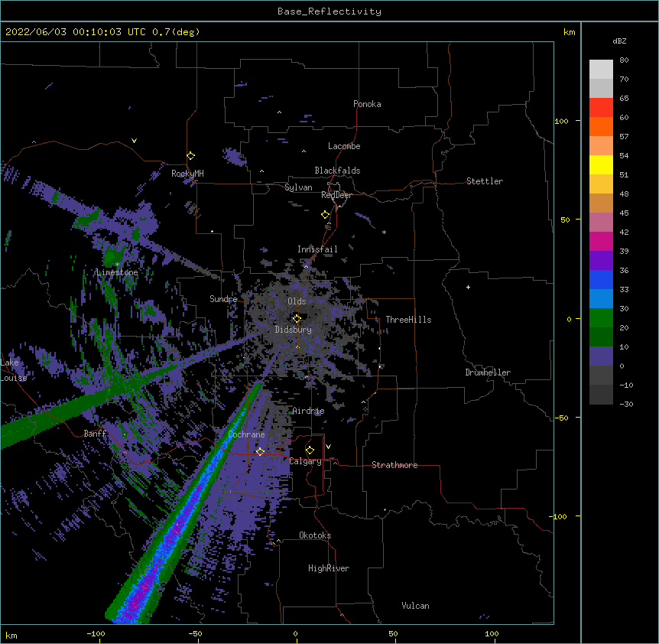Click the km unit label at the top right
This screenshot has height=644, width=659.
click(570, 32)
